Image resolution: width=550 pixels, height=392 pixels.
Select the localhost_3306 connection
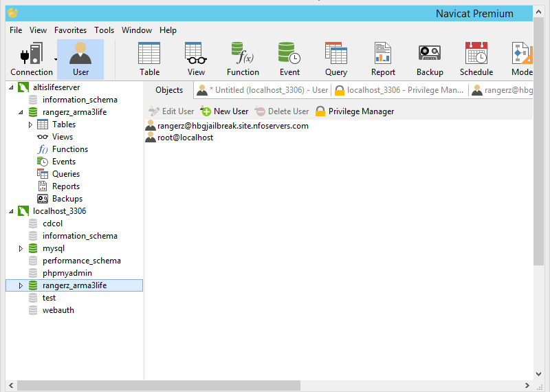point(59,211)
